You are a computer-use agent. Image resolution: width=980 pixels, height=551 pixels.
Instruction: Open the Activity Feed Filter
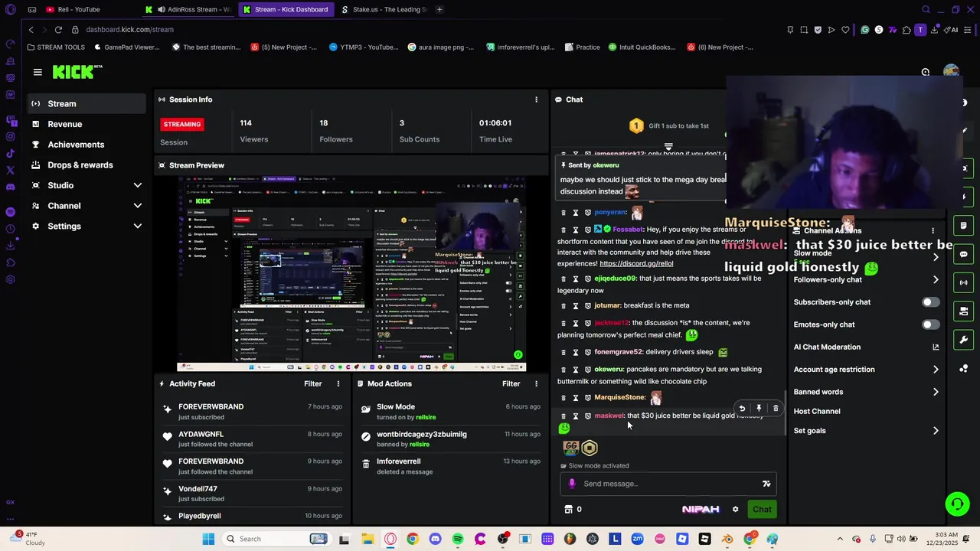pos(312,383)
